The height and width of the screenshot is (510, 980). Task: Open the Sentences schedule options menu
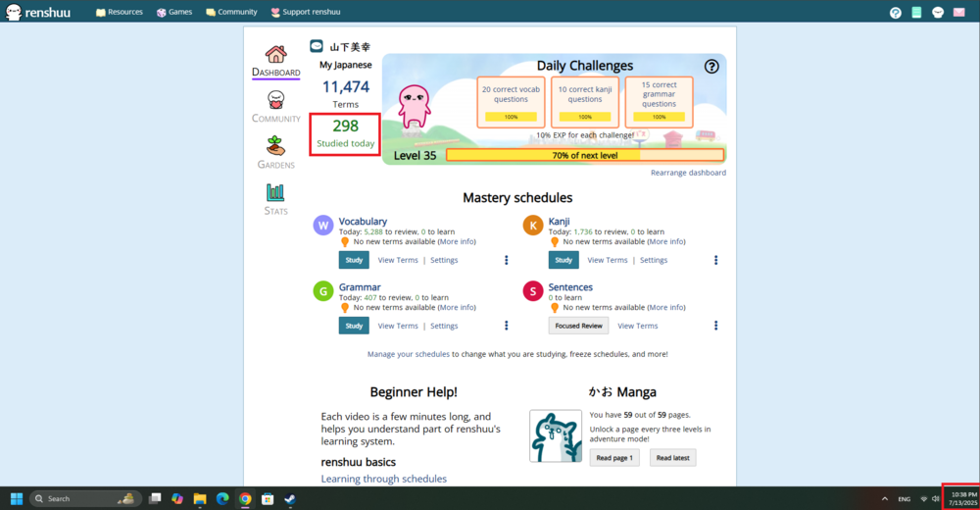pos(715,326)
